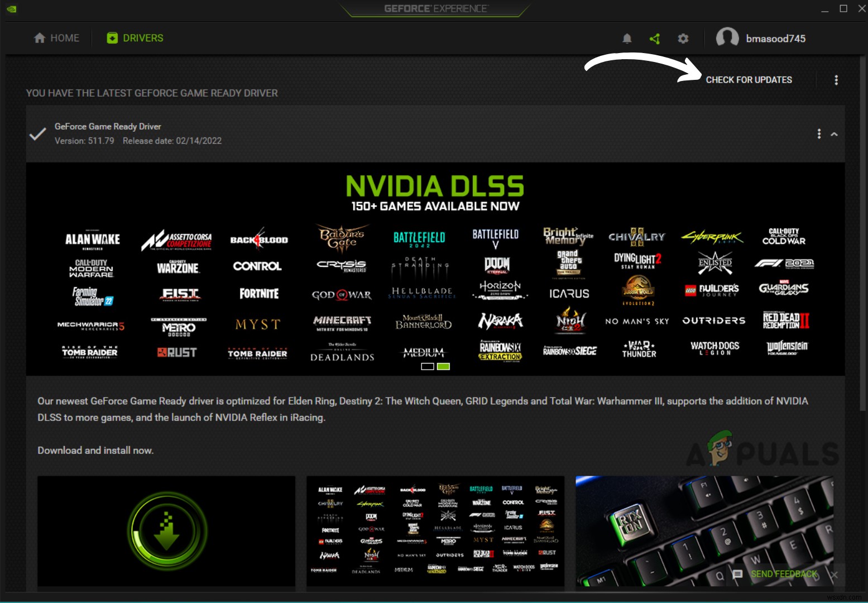Open the notifications bell
868x603 pixels.
coord(627,39)
